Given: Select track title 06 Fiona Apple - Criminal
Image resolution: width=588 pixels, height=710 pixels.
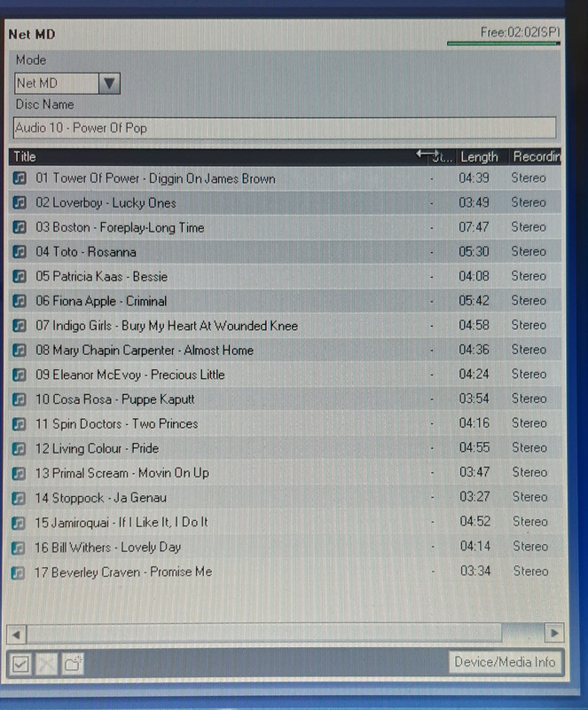Looking at the screenshot, I should [101, 301].
